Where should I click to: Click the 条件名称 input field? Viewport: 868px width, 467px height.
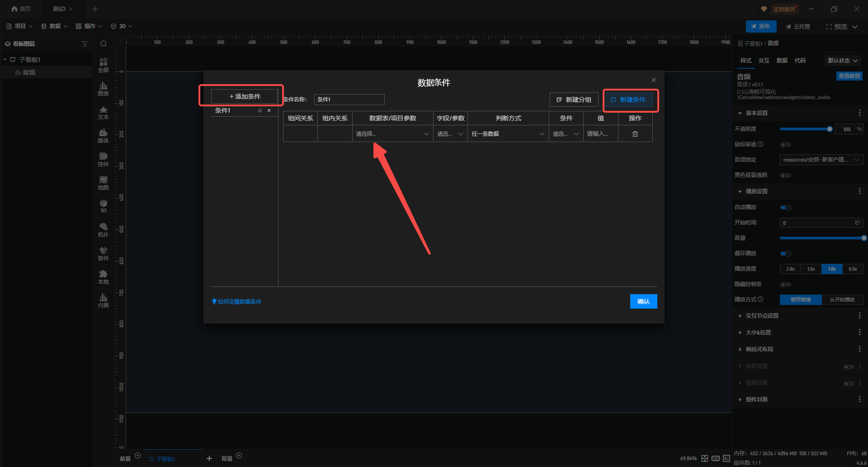point(349,100)
